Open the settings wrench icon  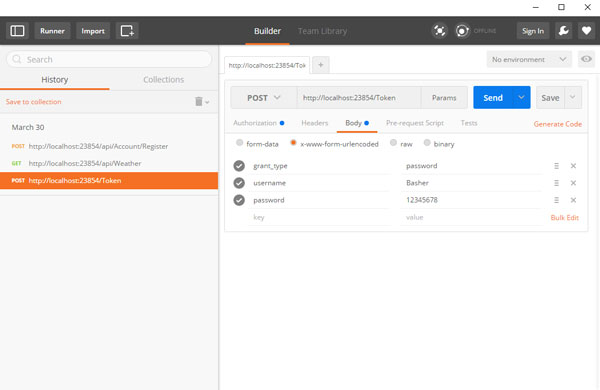pyautogui.click(x=563, y=31)
